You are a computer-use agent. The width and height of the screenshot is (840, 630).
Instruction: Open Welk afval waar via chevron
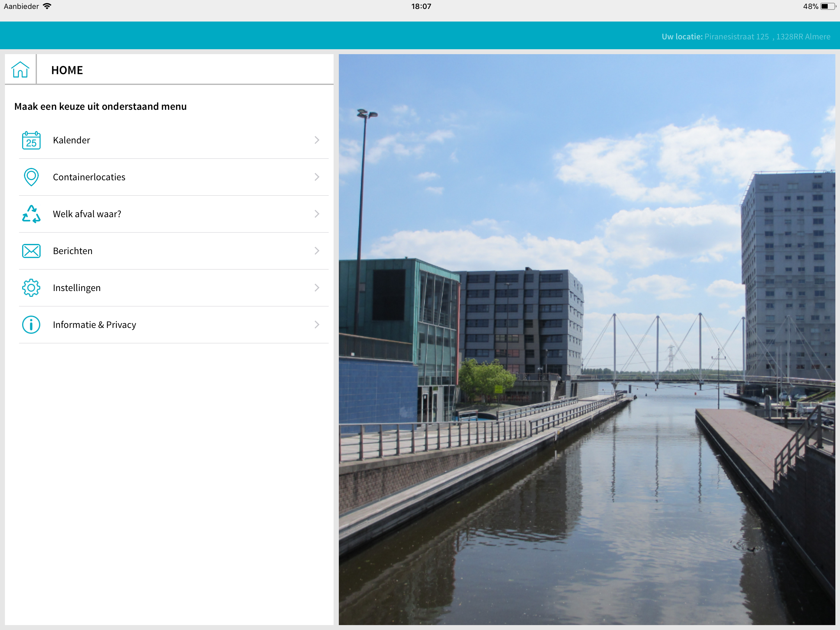(317, 214)
